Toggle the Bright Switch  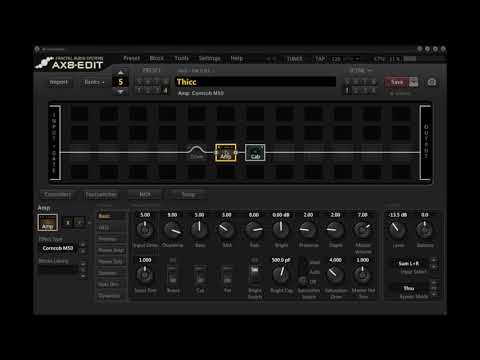coord(254,275)
